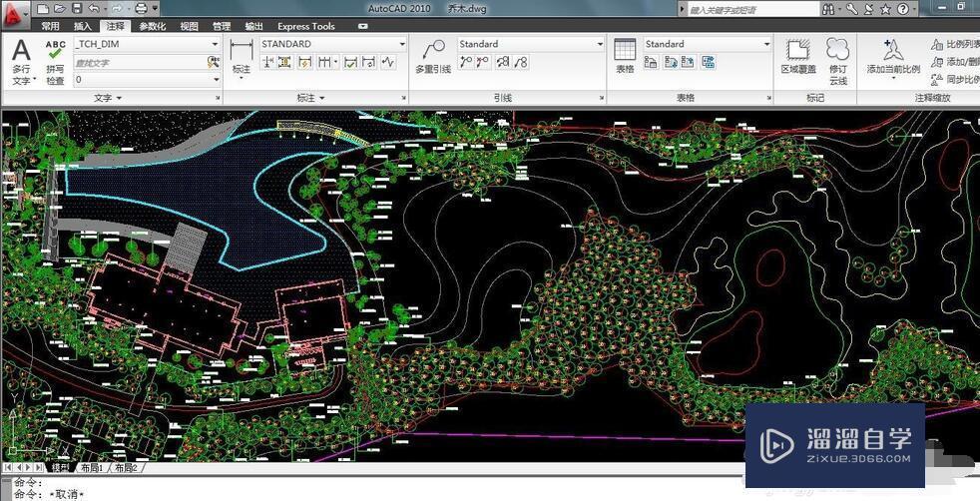This screenshot has height=501, width=980.
Task: Click the Communication Center satellite icon
Action: pos(869,9)
